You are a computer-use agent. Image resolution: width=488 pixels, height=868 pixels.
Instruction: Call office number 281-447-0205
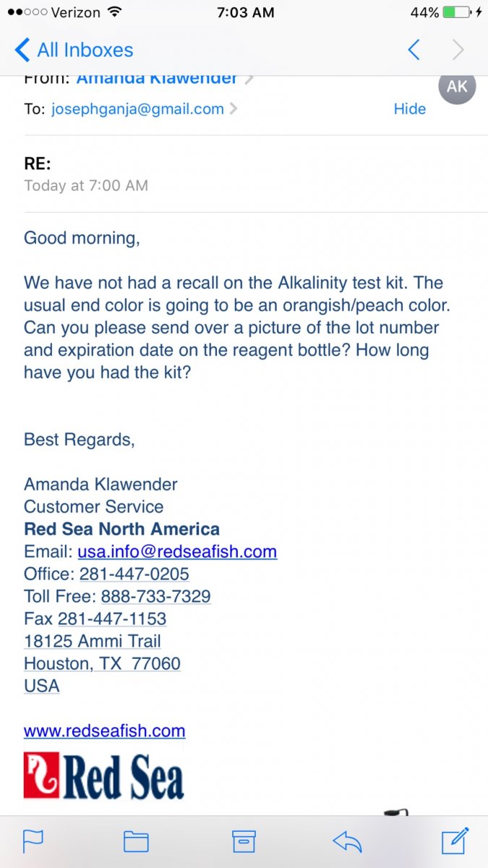[x=134, y=574]
